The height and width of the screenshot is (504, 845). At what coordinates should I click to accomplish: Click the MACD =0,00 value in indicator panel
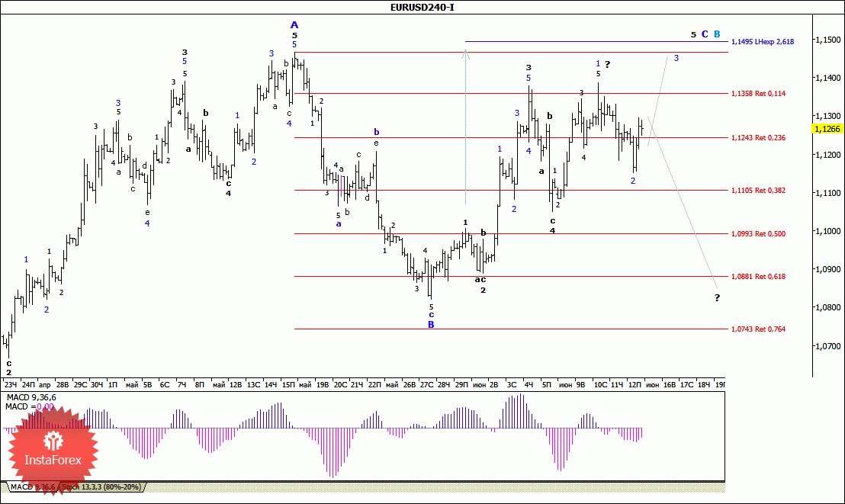(x=30, y=406)
